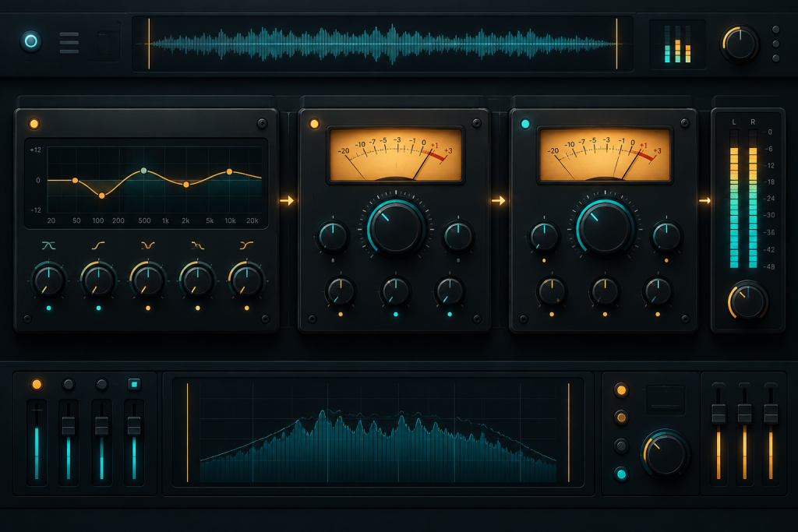Click the small knob left of second panel's large knob
This screenshot has width=798, height=532.
tap(544, 237)
